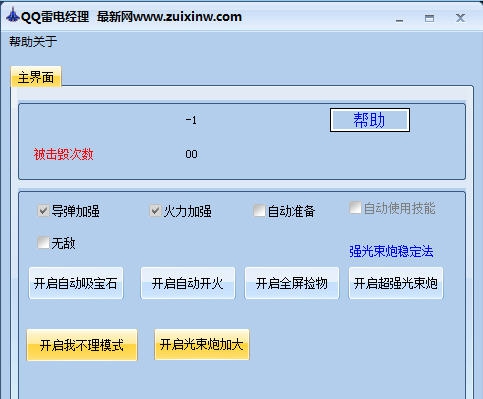Select the red 被击毁次数 label
Viewport: 483px width, 399px height.
(63, 154)
